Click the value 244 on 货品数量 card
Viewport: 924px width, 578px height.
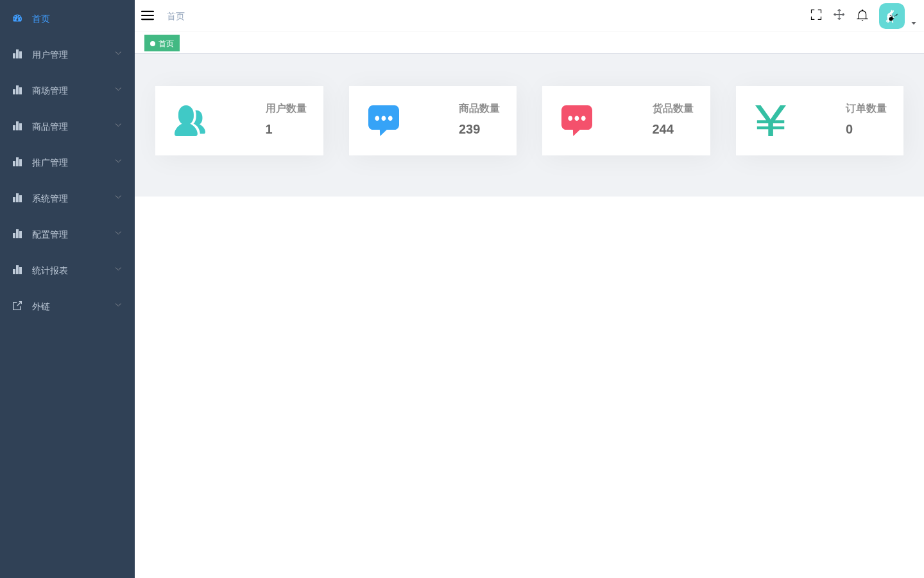click(663, 129)
